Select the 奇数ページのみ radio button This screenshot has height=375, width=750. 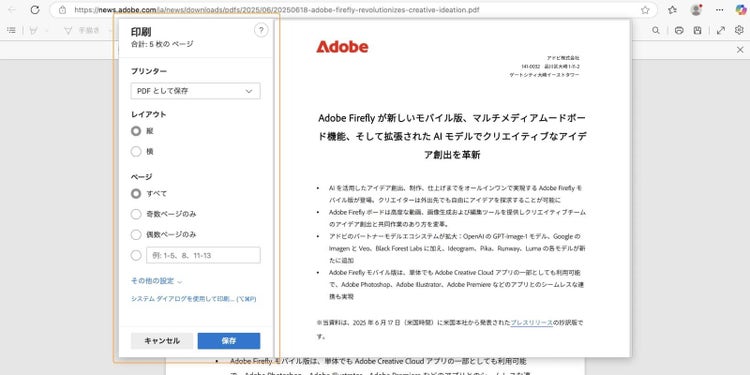click(136, 214)
